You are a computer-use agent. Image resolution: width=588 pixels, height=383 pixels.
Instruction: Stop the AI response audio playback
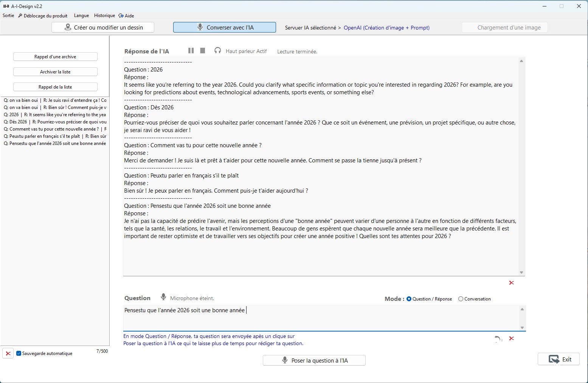click(203, 51)
